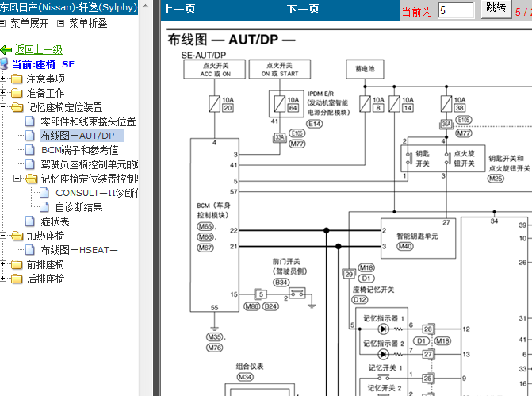This screenshot has width=532, height=396.
Task: Click the 前门开关 (驾驶员侧) label
Action: click(x=289, y=267)
